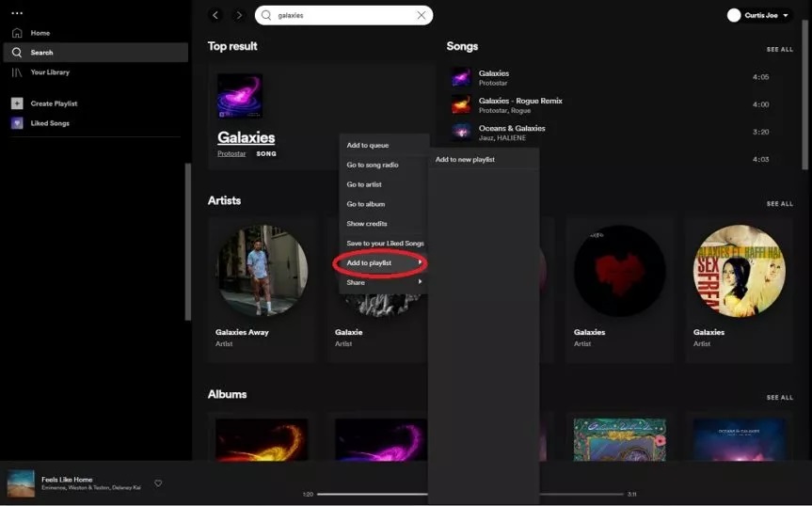This screenshot has height=506, width=812.
Task: Choose Show credits
Action: (384, 224)
